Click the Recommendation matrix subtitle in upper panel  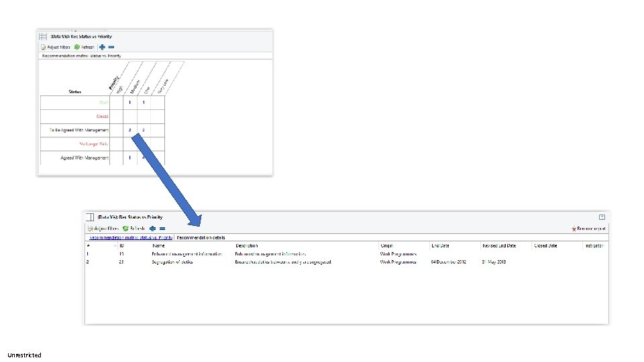coord(81,56)
